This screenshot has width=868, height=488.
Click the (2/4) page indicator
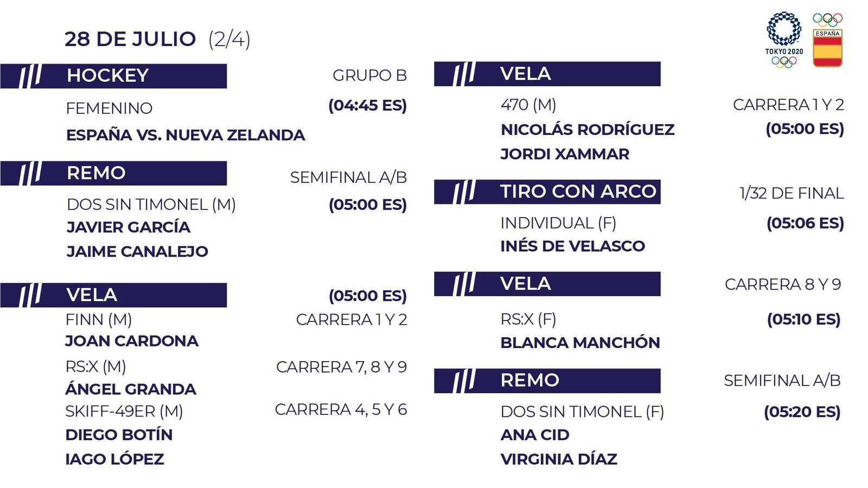(229, 39)
